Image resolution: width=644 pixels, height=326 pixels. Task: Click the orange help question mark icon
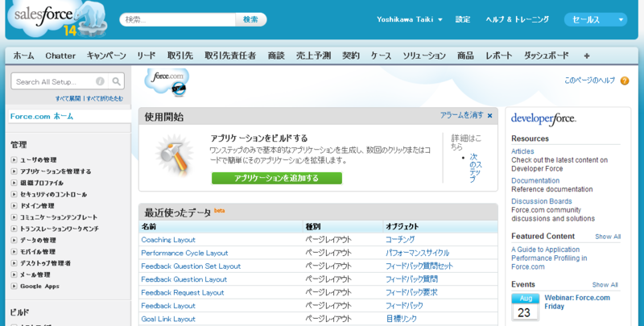(x=625, y=80)
